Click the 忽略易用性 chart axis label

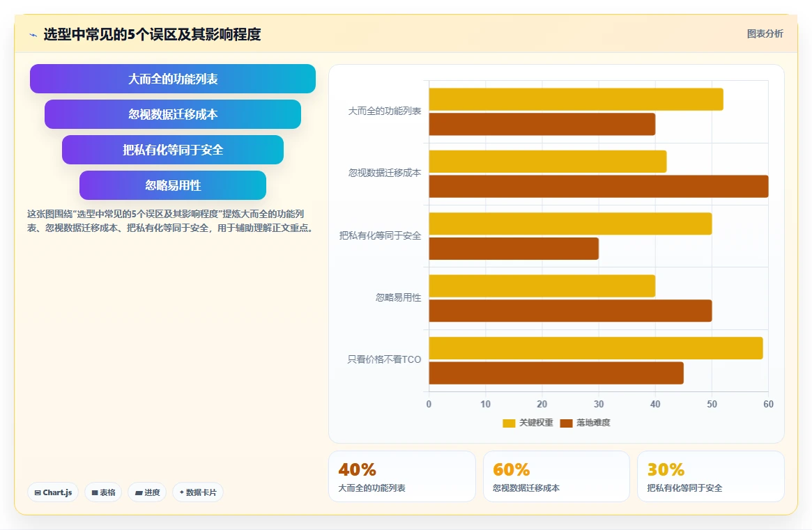[x=398, y=297]
